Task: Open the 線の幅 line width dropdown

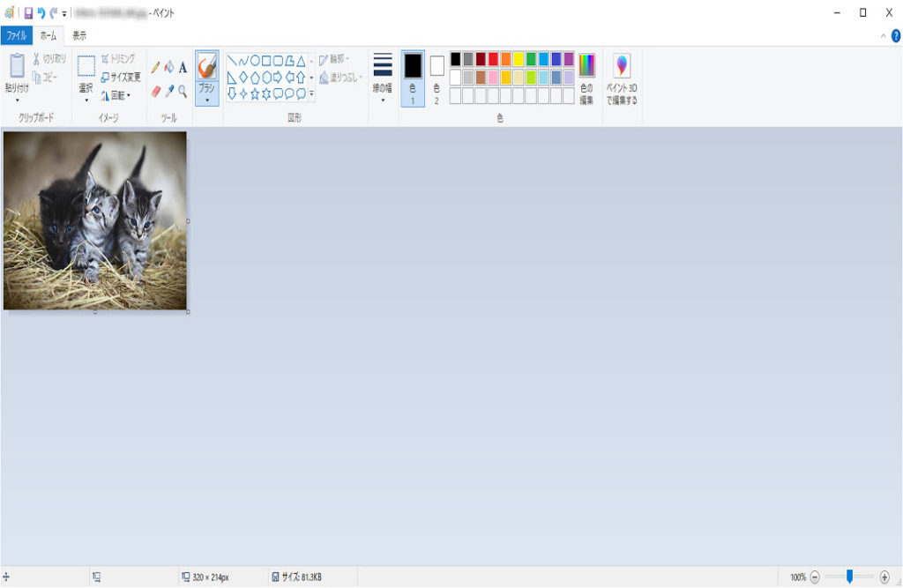Action: pyautogui.click(x=383, y=78)
